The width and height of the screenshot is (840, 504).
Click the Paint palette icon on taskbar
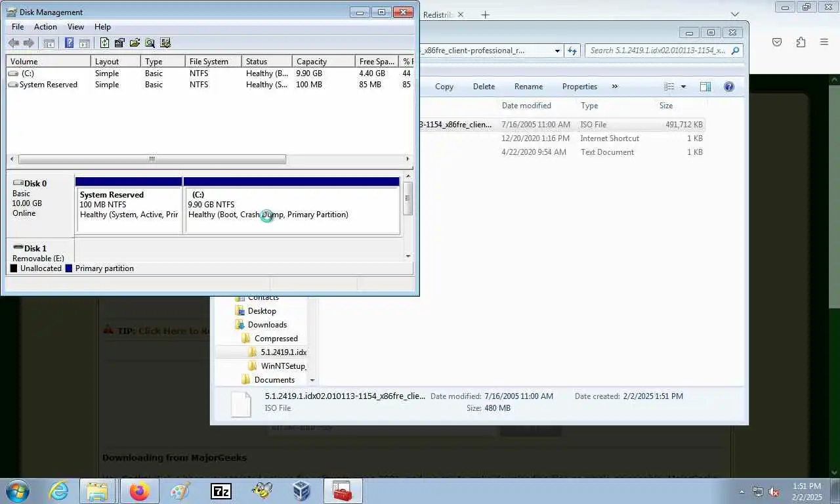[180, 491]
